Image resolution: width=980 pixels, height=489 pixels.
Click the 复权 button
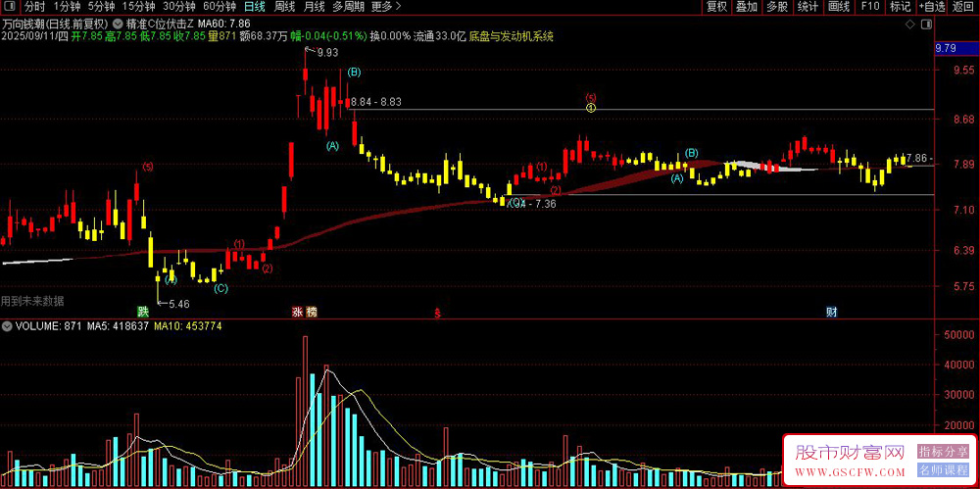(716, 7)
